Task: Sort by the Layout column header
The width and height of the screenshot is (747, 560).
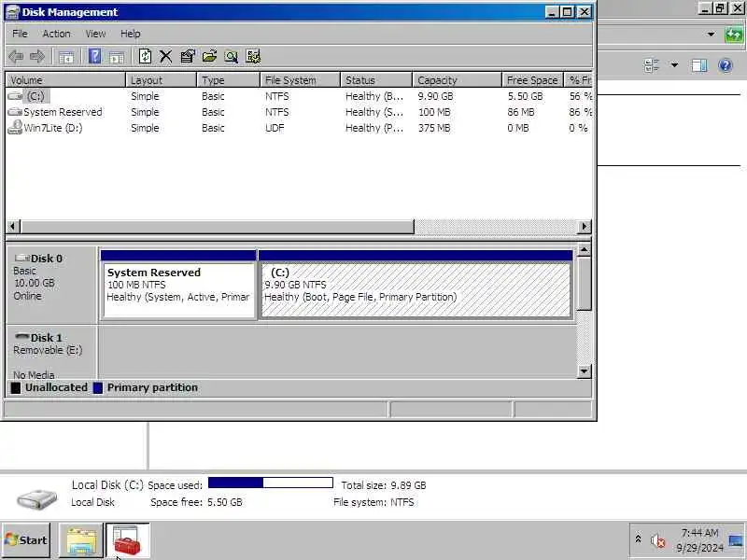Action: click(x=162, y=80)
